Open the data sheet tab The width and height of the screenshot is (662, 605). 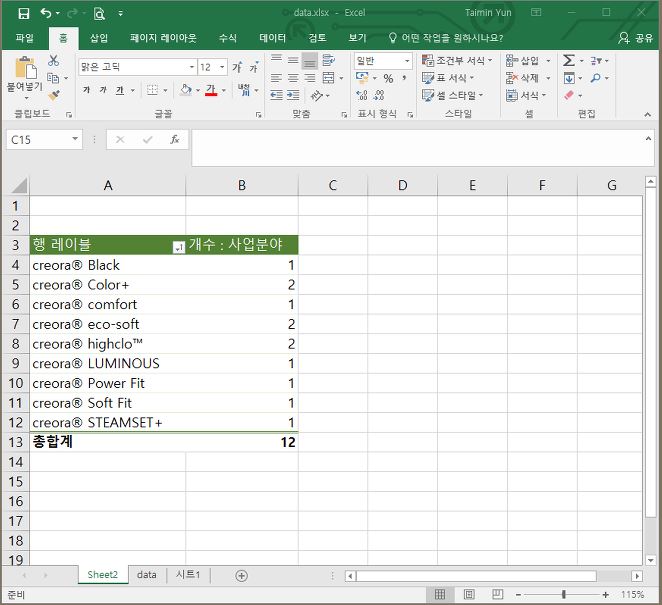[147, 575]
